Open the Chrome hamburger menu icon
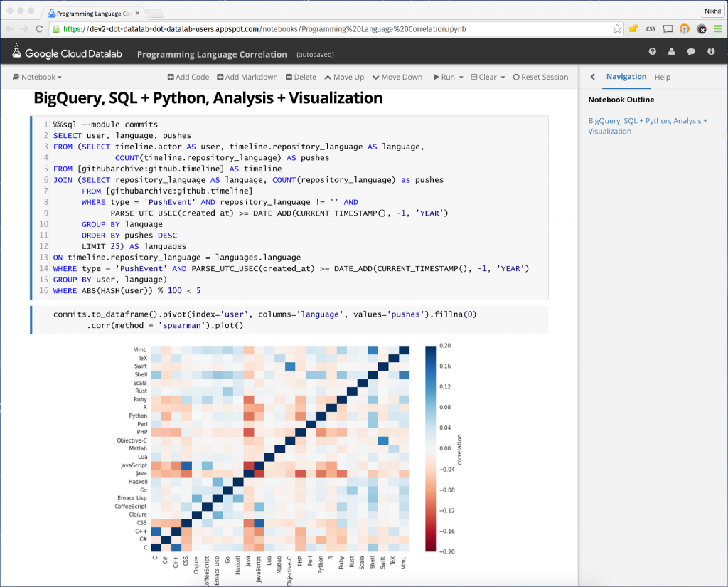 coord(718,28)
